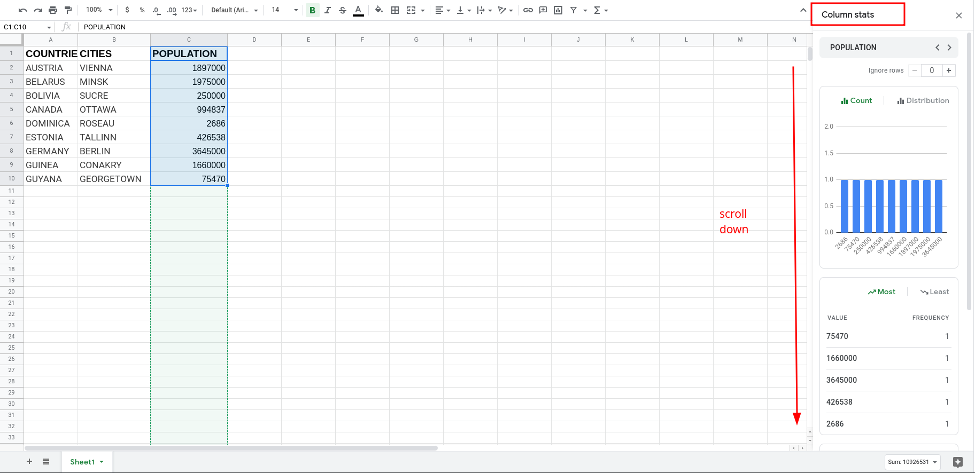Select column C header
The image size is (977, 474).
pyautogui.click(x=189, y=40)
